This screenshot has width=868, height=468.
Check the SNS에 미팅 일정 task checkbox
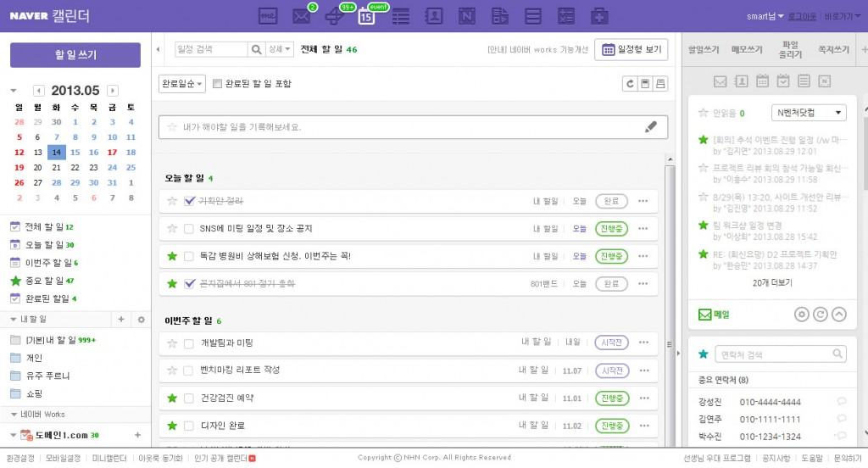(189, 229)
